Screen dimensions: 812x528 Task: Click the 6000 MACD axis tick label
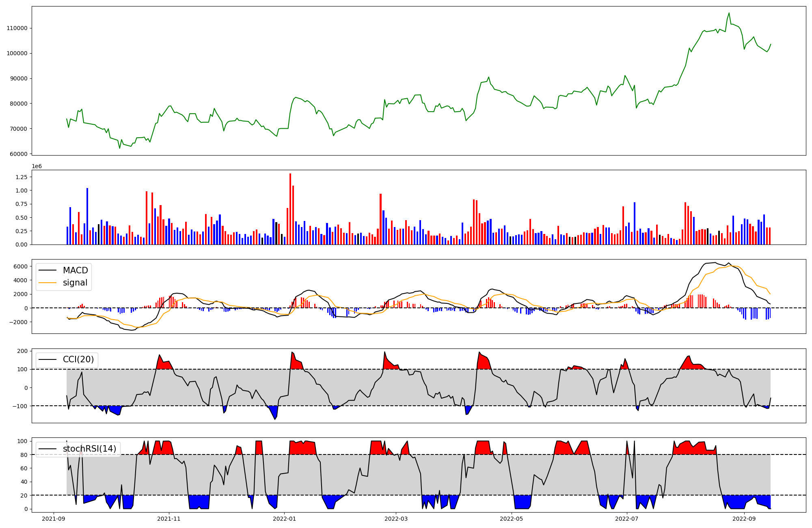point(20,266)
